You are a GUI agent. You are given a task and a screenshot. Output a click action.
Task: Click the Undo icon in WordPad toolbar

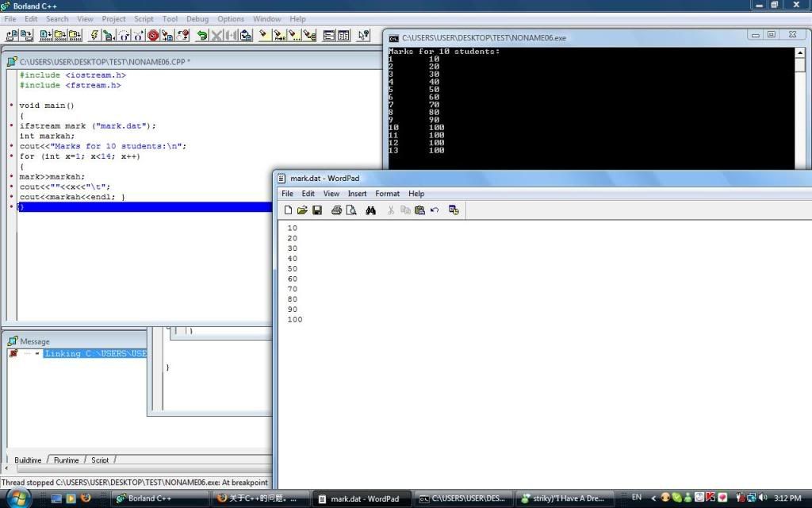[x=435, y=210]
